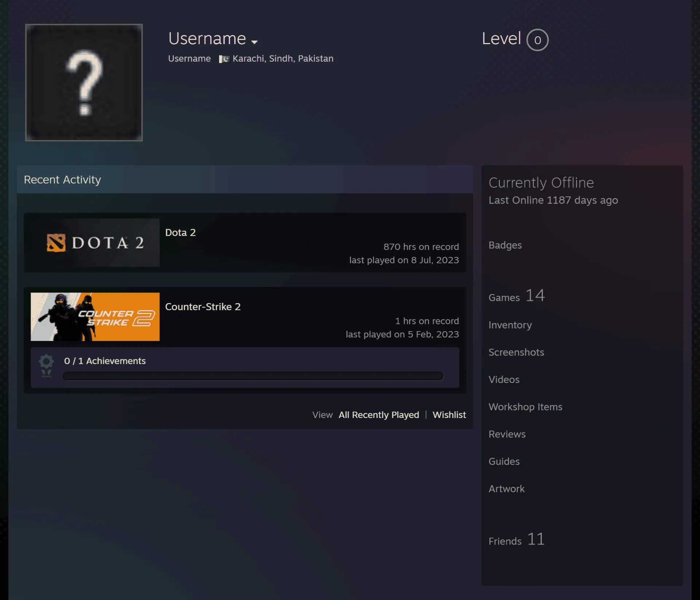Open the Counter-Strike 2 game banner

pyautogui.click(x=95, y=317)
